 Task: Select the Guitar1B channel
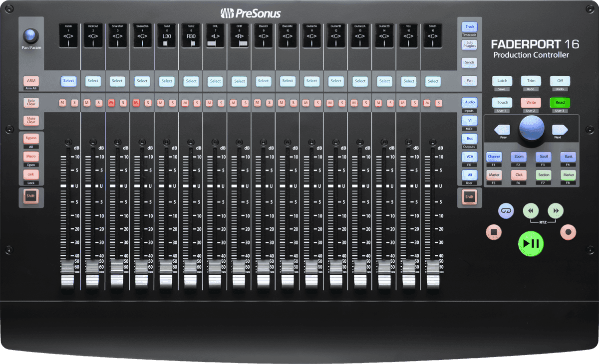click(336, 81)
